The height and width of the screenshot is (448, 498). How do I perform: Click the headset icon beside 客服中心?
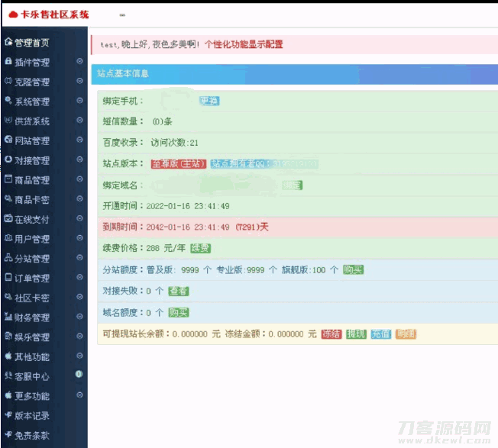(x=8, y=376)
